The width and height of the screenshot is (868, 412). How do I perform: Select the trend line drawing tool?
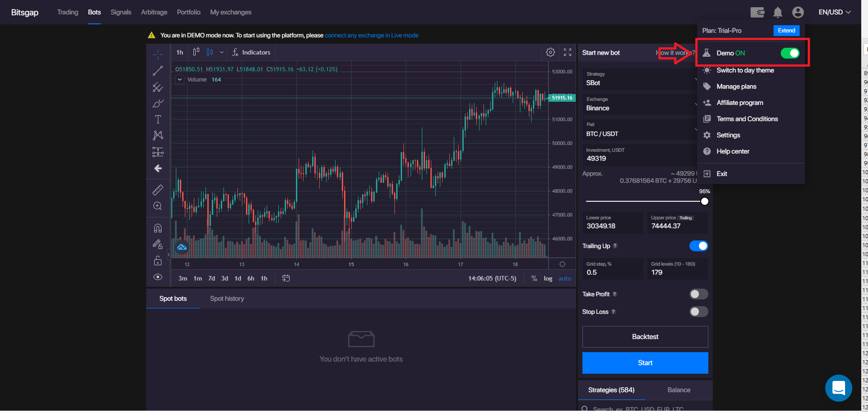click(x=158, y=71)
